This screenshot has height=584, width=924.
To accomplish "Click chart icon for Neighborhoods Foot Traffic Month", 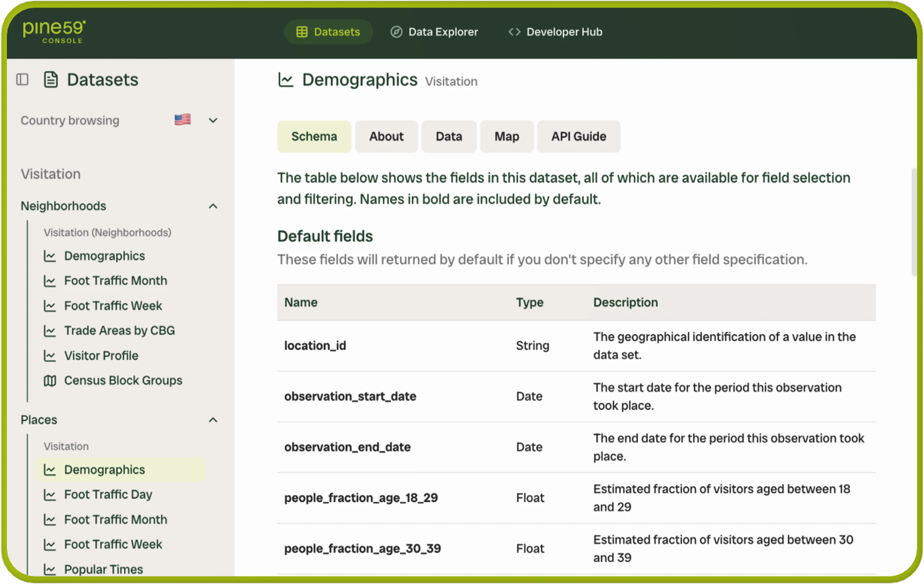I will point(49,281).
